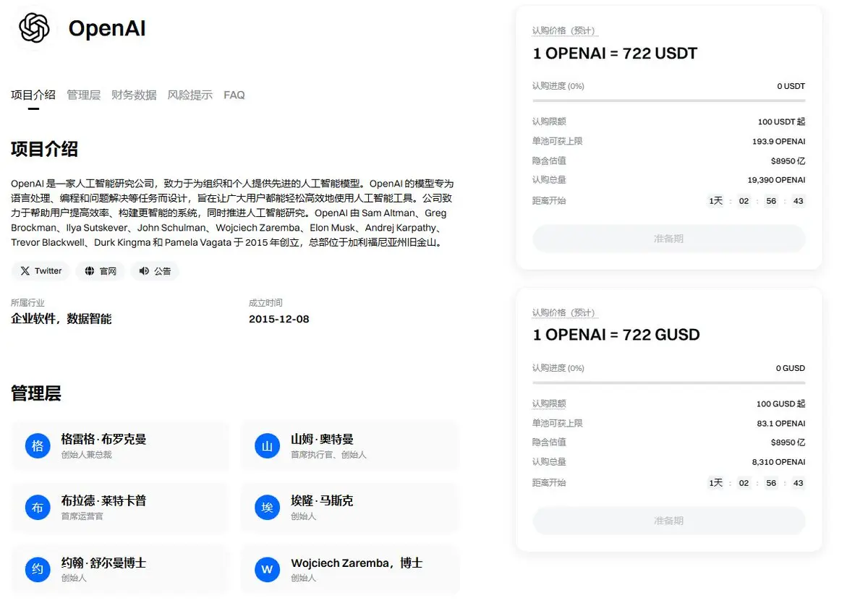Go to the FAQ tab
Screen dimensions: 868x611
[234, 95]
